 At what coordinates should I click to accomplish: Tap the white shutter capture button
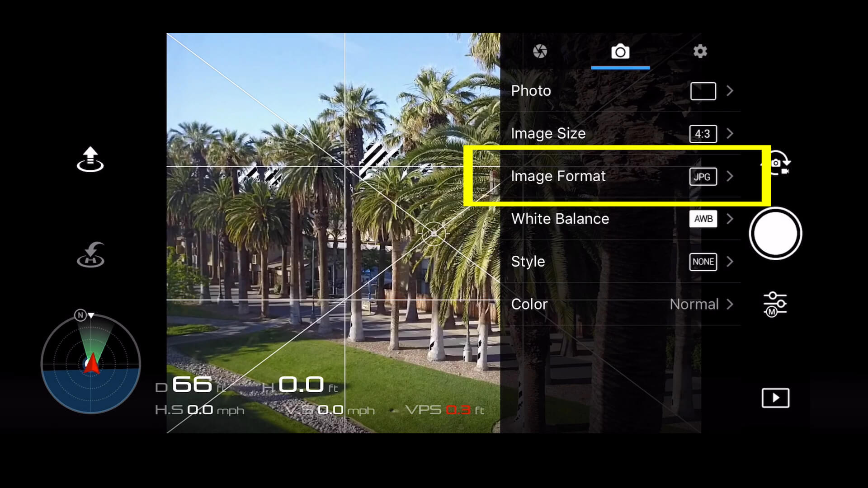click(x=775, y=234)
